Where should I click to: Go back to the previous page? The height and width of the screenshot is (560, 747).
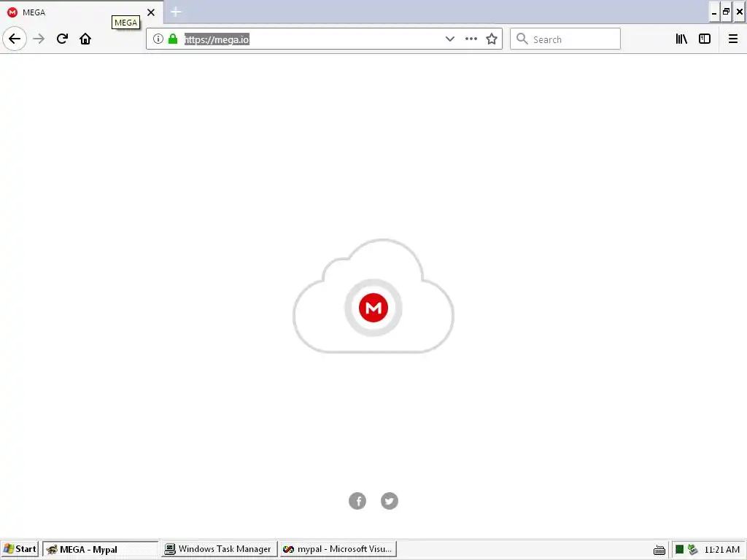pos(15,39)
